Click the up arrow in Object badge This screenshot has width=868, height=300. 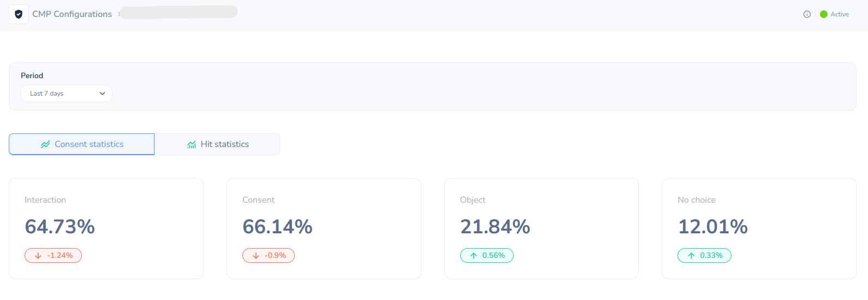point(474,256)
